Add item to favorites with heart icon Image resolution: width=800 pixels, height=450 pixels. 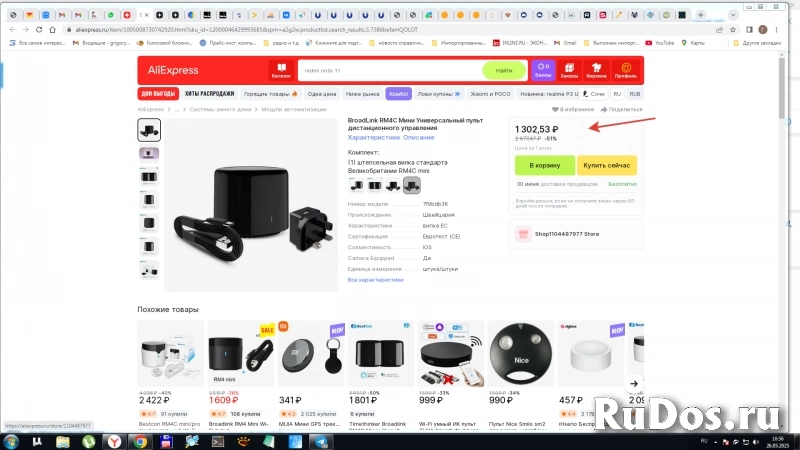click(555, 109)
